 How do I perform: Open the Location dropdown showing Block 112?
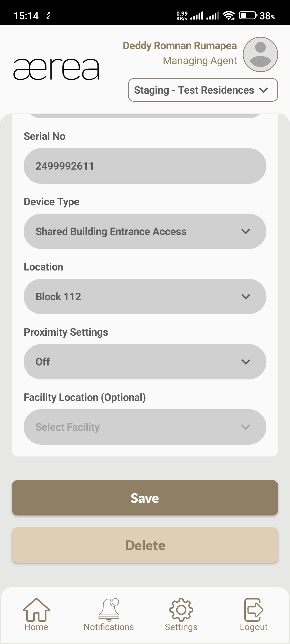(145, 297)
